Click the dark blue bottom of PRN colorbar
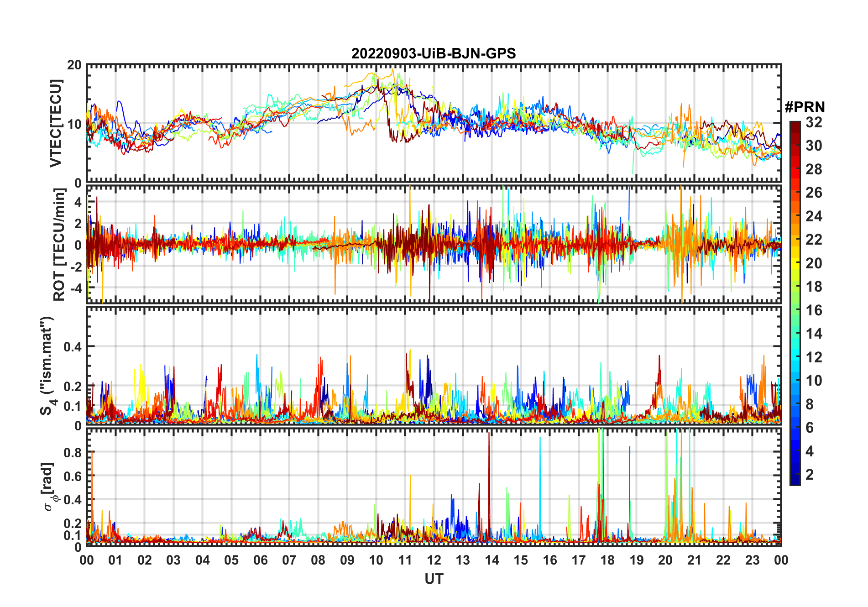This screenshot has height=607, width=868. point(795,481)
